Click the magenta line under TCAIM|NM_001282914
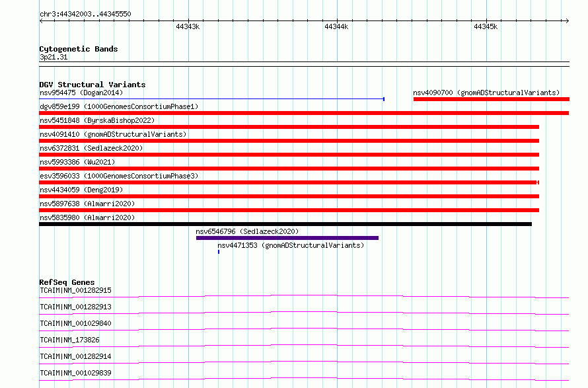Image resolution: width=588 pixels, height=388 pixels. (x=304, y=362)
